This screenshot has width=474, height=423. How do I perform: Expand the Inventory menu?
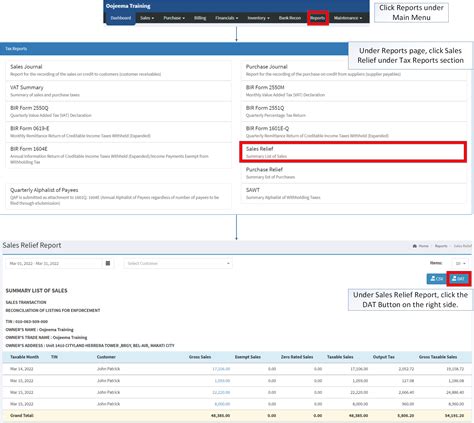tap(258, 18)
